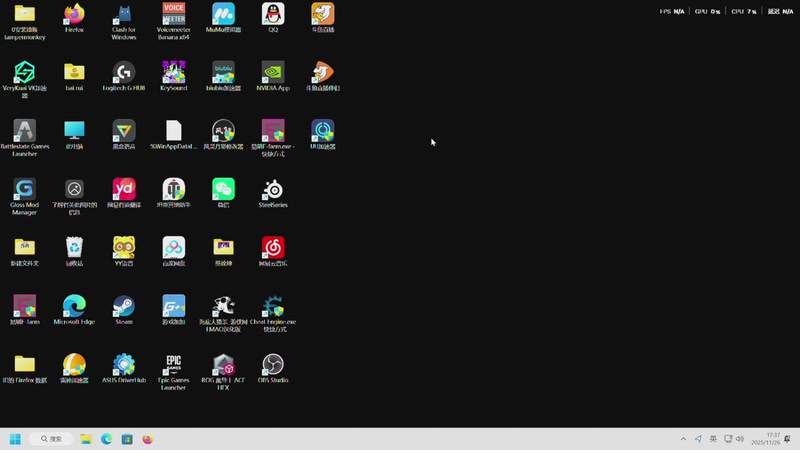Image resolution: width=800 pixels, height=450 pixels.
Task: Open the clock and date flyout
Action: coord(766,439)
